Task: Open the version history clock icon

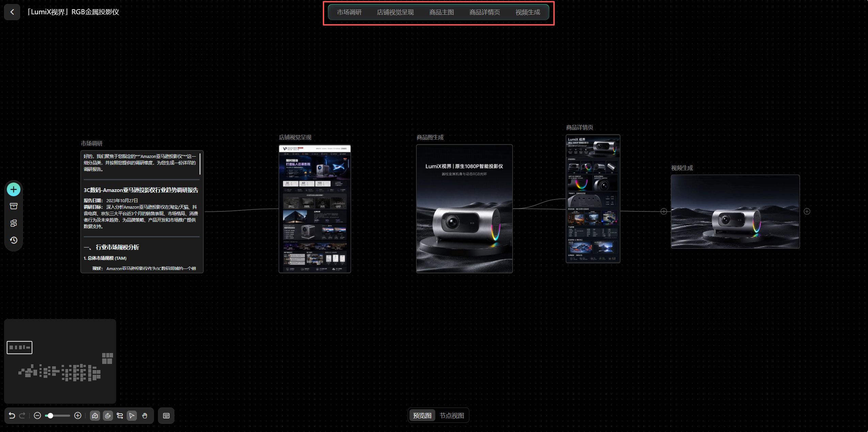Action: click(14, 240)
